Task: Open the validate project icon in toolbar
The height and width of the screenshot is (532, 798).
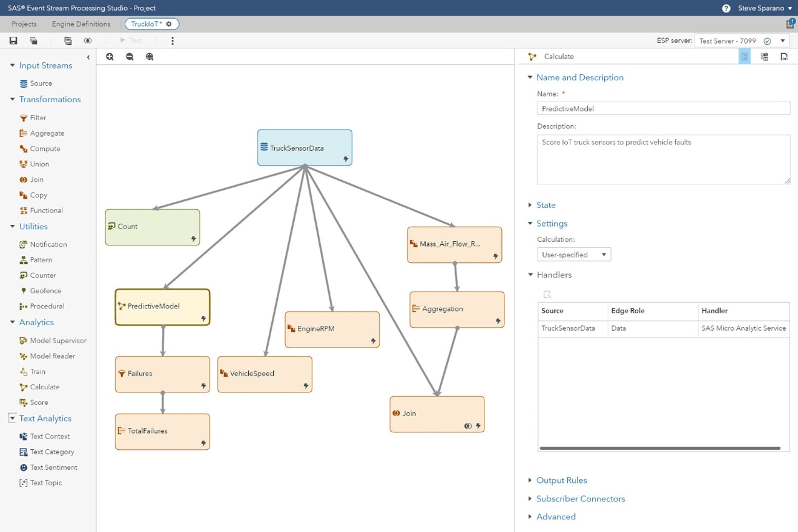Action: 68,40
